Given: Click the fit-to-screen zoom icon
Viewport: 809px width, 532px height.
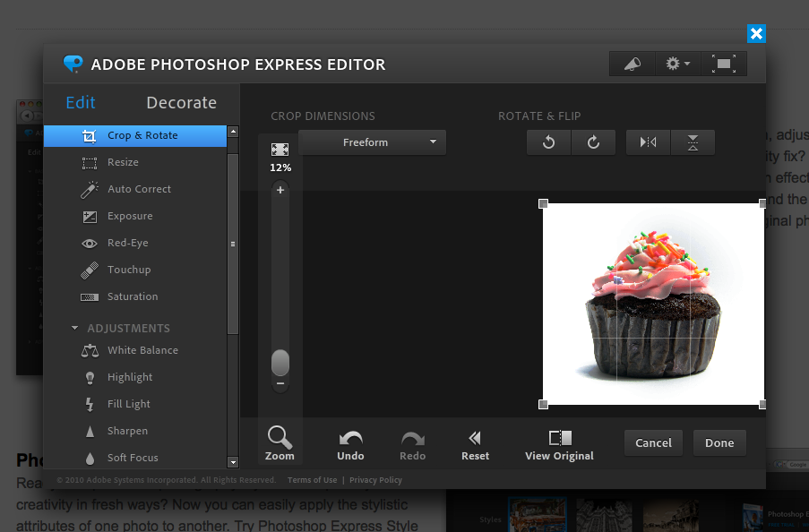Looking at the screenshot, I should point(280,150).
